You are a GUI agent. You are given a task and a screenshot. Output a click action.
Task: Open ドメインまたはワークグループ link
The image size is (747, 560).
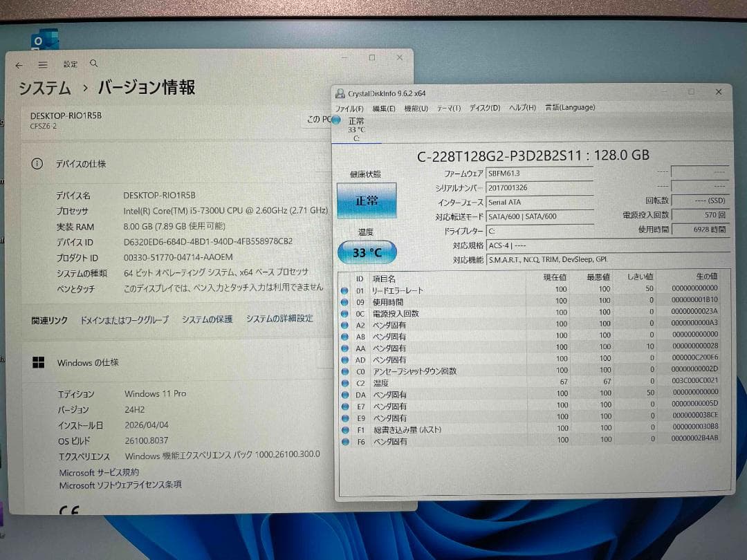pyautogui.click(x=124, y=320)
